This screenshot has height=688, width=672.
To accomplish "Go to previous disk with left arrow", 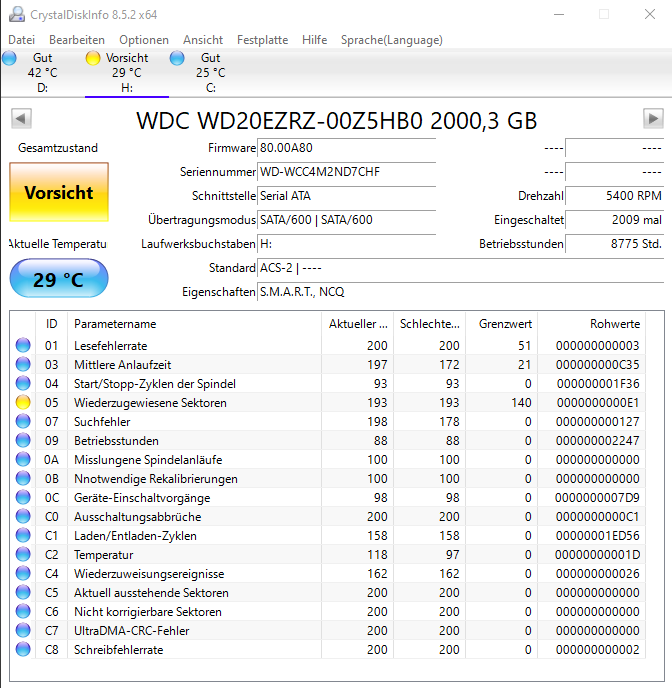I will (21, 118).
